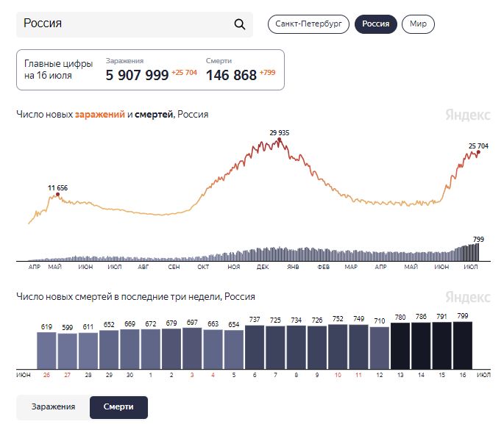Click the bar for July 12 (710)
Viewport: 504px width, 430px height.
pos(379,348)
